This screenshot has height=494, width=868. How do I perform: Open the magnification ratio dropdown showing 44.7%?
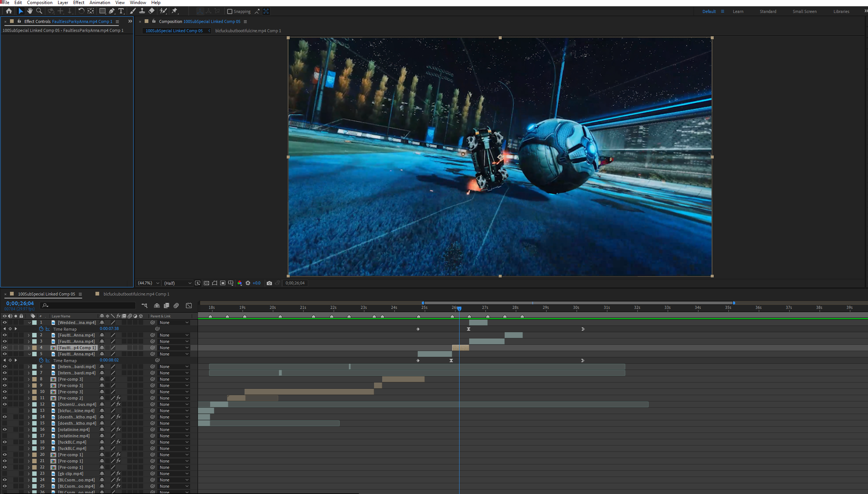157,283
